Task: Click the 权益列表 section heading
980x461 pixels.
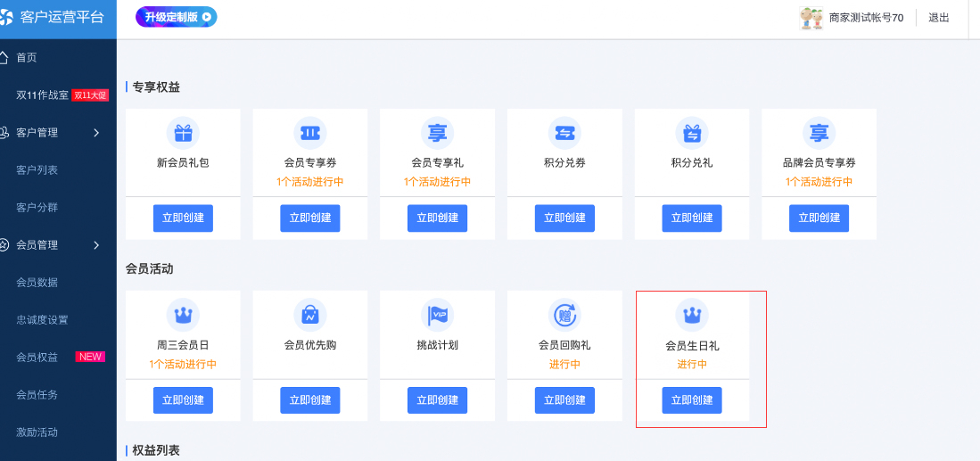Action: click(156, 450)
